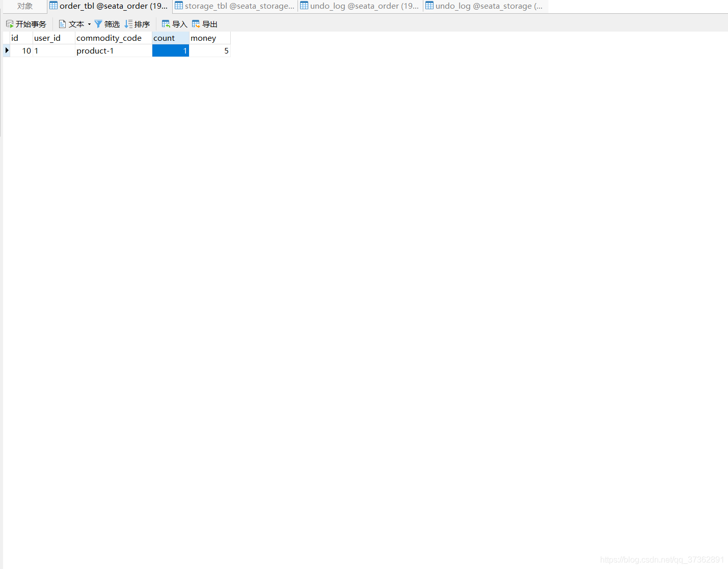The width and height of the screenshot is (728, 569).
Task: Click the Text (文本) document icon
Action: 62,24
